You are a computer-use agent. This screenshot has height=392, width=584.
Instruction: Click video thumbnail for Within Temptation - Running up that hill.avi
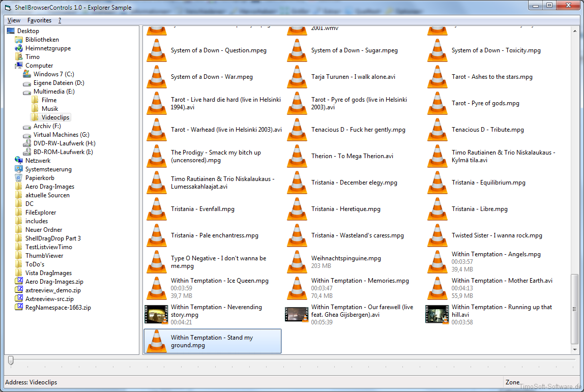click(x=437, y=315)
